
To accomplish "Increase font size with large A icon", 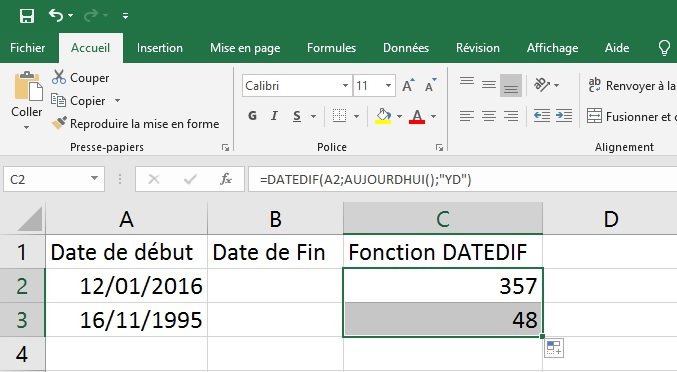I will tap(408, 85).
